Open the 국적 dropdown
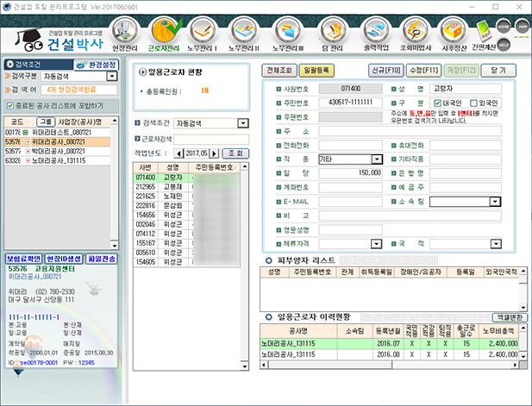532x406 pixels. (x=496, y=244)
